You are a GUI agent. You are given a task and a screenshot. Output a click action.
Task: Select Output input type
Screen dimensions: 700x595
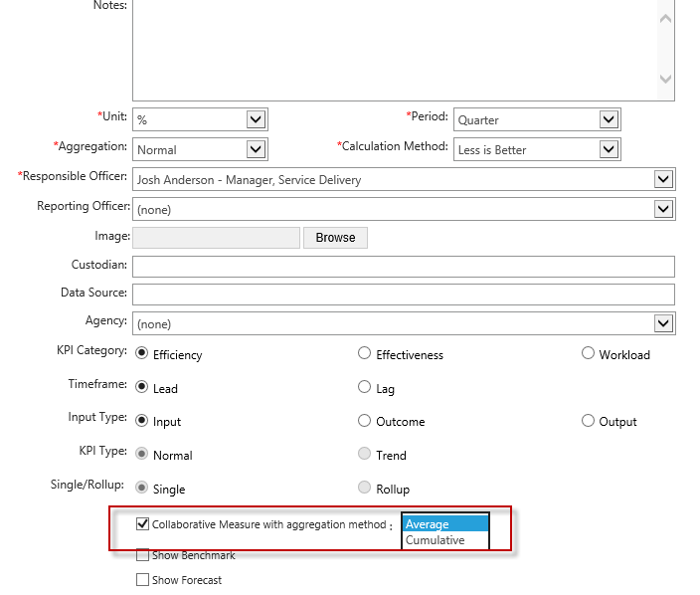tap(588, 421)
